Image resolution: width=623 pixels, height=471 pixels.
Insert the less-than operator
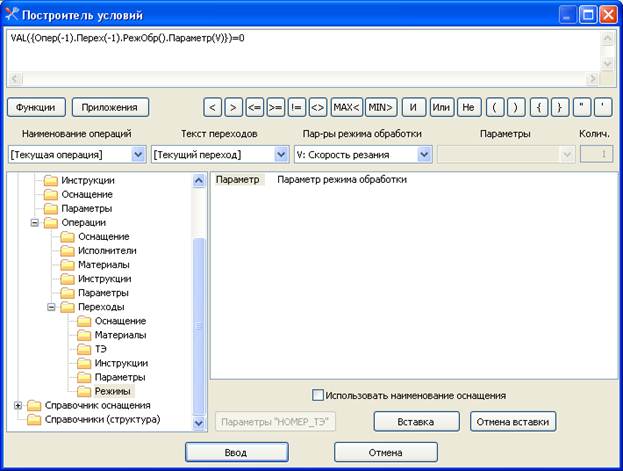pos(213,107)
